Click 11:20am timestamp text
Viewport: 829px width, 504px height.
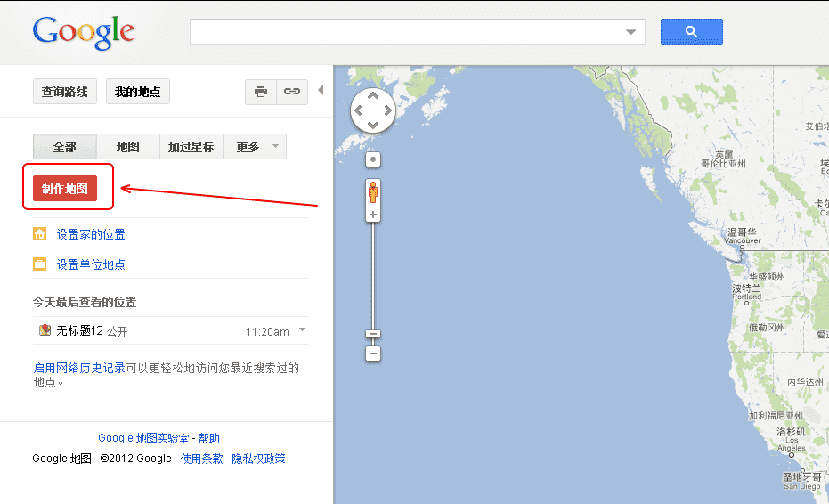point(267,331)
